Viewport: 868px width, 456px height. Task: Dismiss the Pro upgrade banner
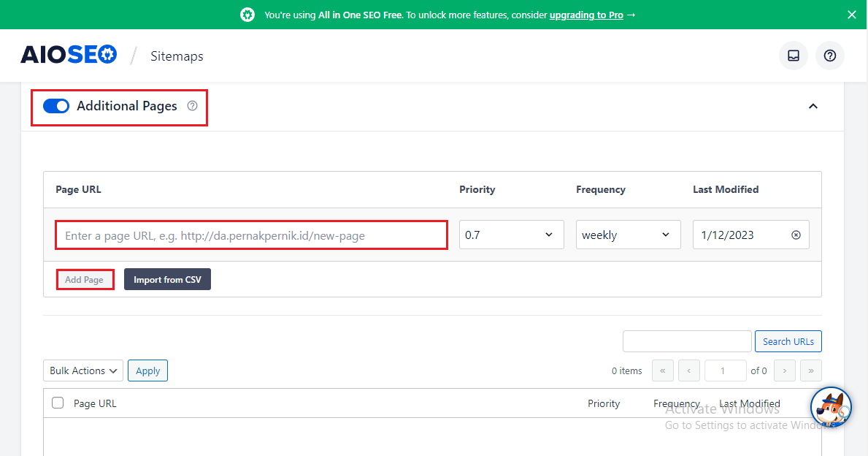(x=851, y=14)
